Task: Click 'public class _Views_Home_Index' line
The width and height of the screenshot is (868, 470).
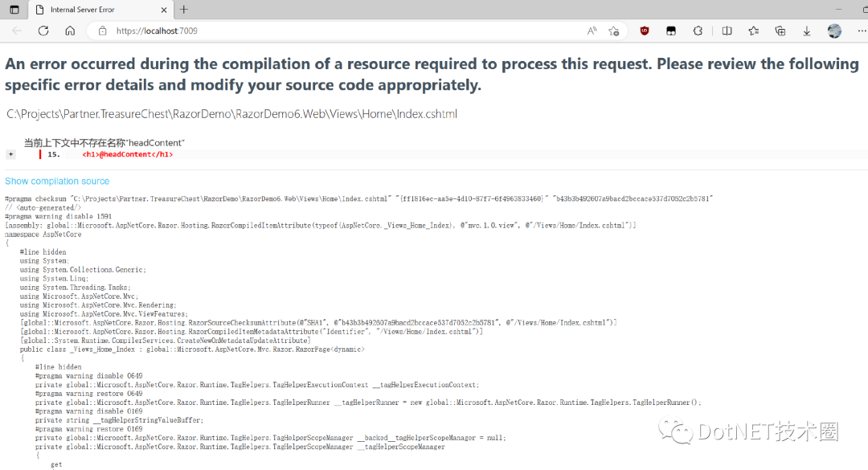Action: pos(192,349)
